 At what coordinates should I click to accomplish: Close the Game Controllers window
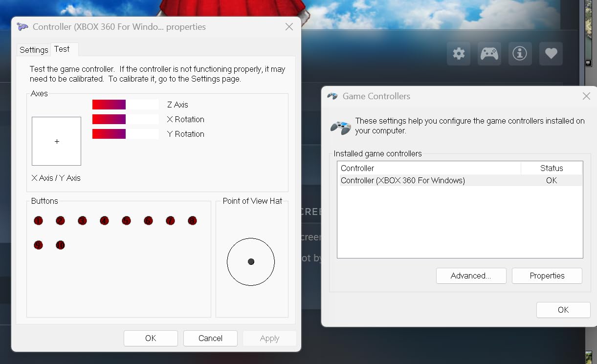pos(586,96)
